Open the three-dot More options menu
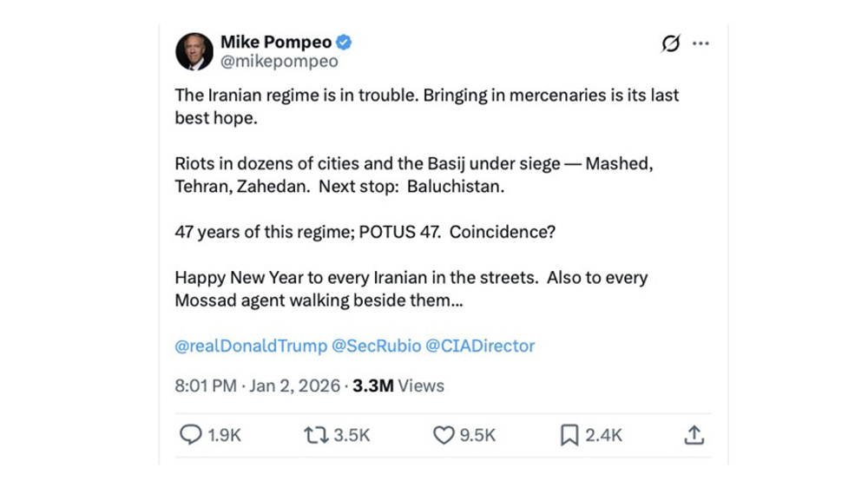 [x=700, y=44]
